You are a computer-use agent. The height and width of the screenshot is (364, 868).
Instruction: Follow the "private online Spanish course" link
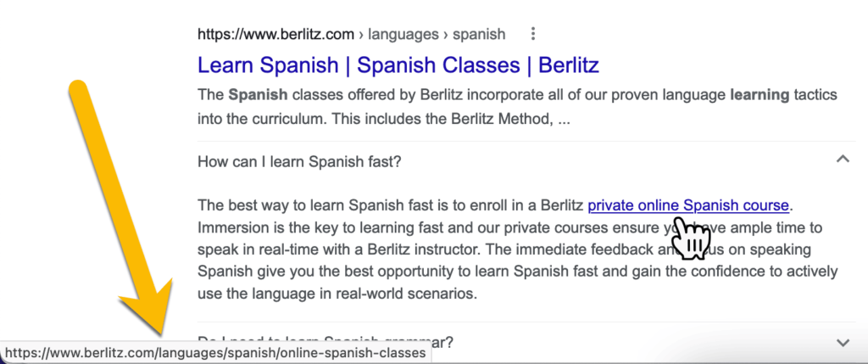click(x=688, y=205)
